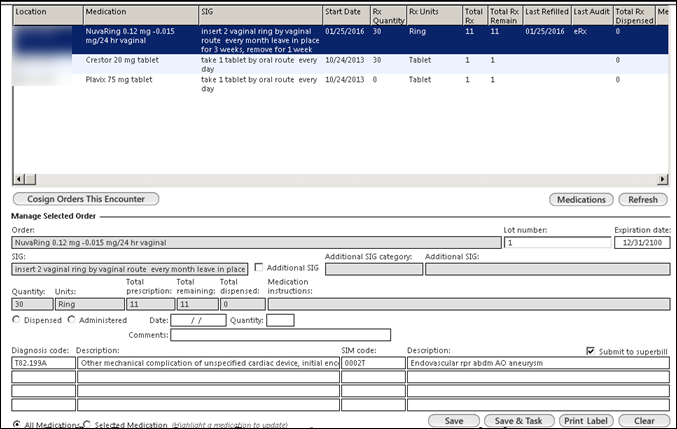677x429 pixels.
Task: Open the Medications button
Action: (581, 199)
